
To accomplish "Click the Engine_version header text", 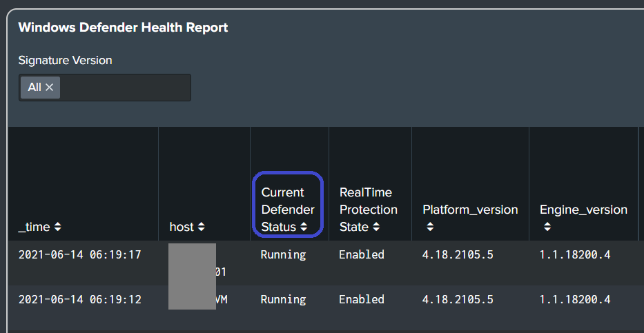I will [584, 210].
